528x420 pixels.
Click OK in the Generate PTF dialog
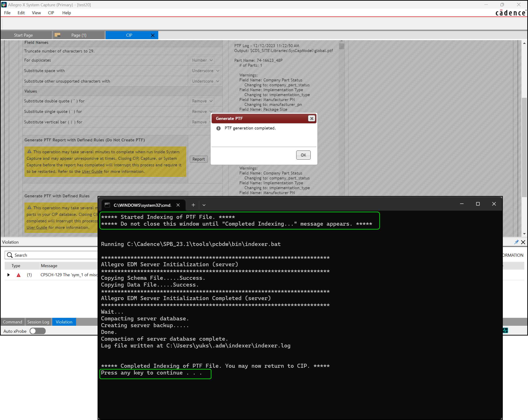pyautogui.click(x=303, y=155)
